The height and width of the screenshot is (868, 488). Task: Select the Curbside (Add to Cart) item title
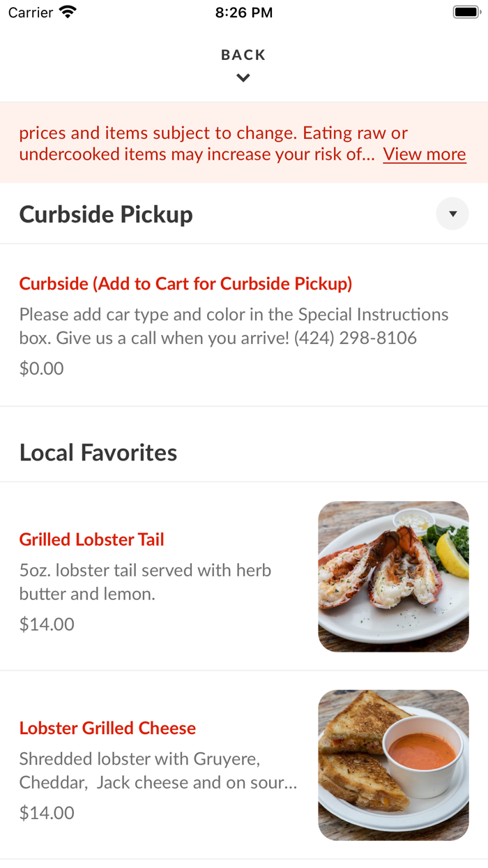click(x=185, y=284)
